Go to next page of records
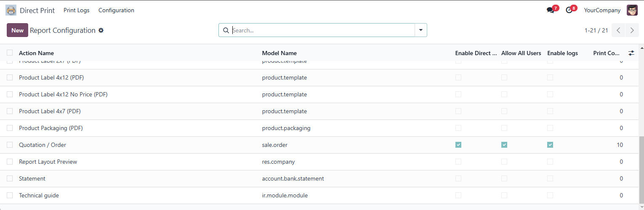The width and height of the screenshot is (644, 210). pyautogui.click(x=632, y=30)
